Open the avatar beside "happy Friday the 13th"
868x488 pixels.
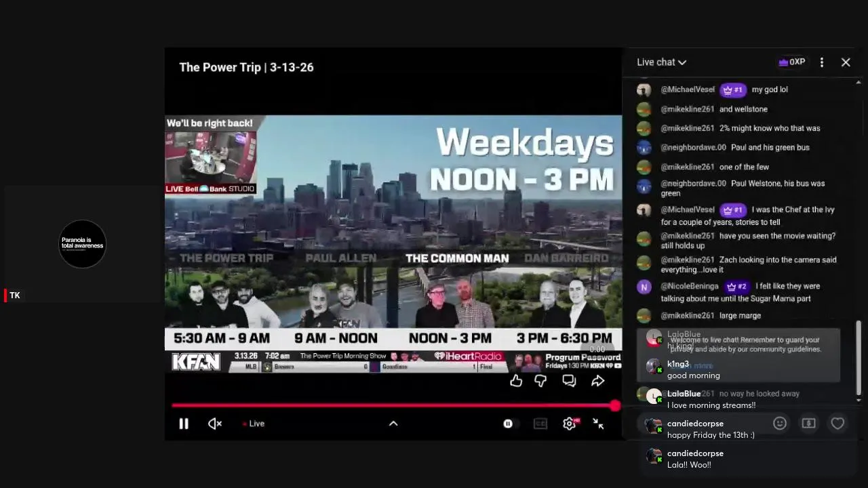(x=653, y=426)
